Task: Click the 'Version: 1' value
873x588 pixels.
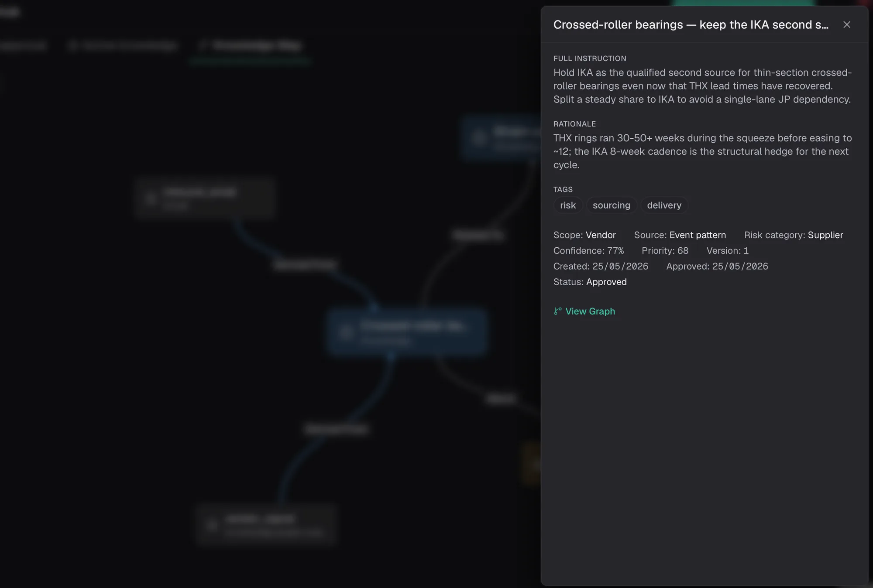Action: click(x=746, y=251)
